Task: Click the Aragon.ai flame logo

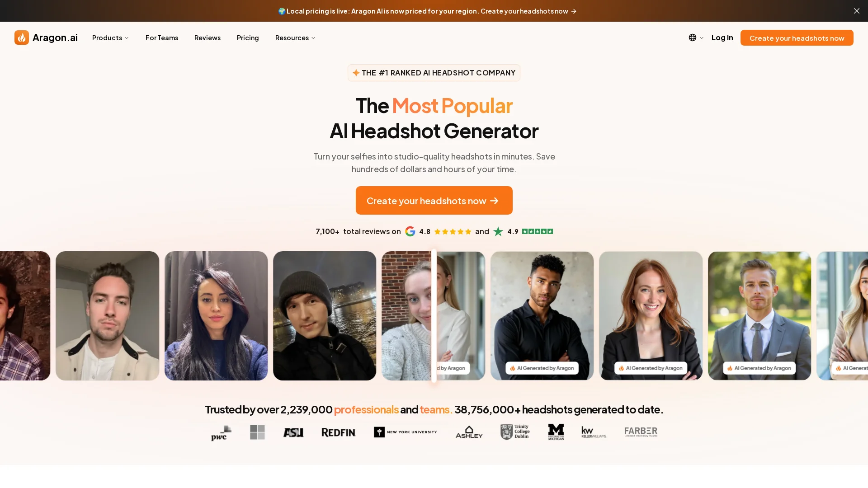Action: point(22,38)
